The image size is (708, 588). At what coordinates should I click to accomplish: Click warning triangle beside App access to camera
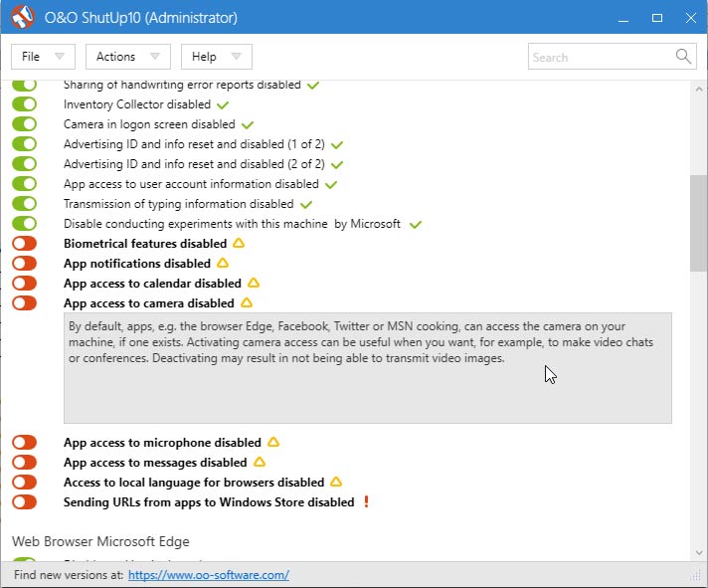pos(247,302)
